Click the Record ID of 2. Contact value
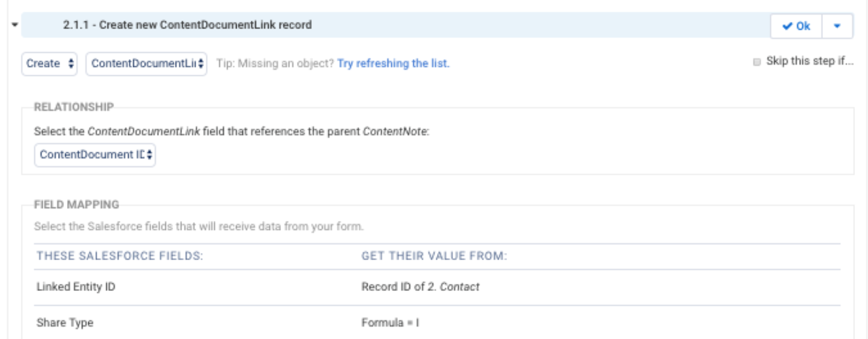 pyautogui.click(x=420, y=287)
